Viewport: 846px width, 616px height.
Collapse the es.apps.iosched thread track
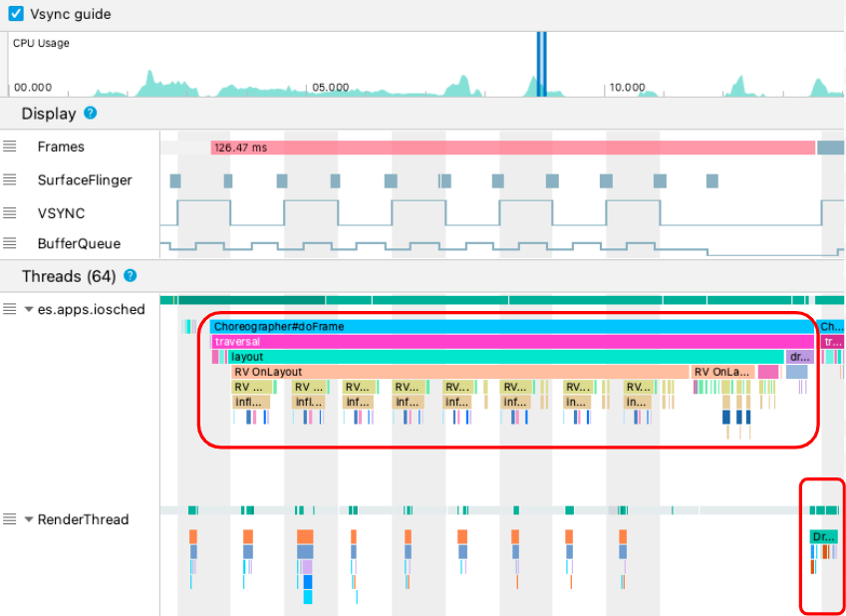[x=27, y=309]
